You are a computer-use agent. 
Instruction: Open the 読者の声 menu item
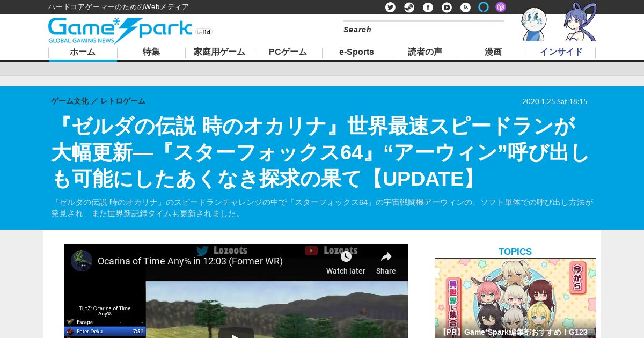(425, 52)
